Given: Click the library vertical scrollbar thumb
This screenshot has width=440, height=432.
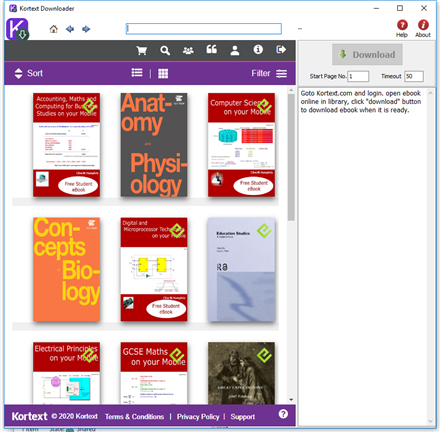Looking at the screenshot, I should coord(291,157).
